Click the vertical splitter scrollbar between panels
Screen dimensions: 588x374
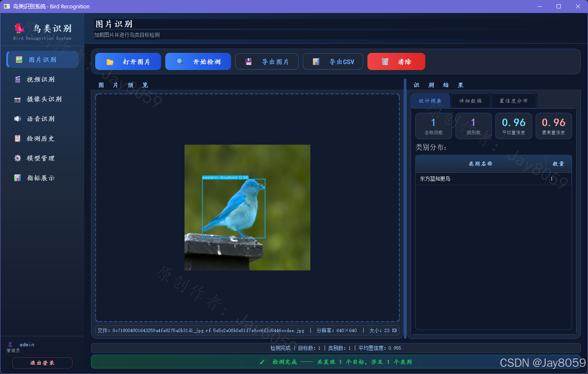pos(405,208)
